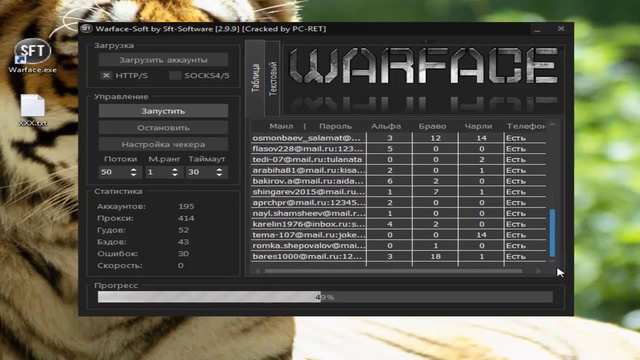
Task: Click the Прокси value 414
Action: [x=186, y=218]
